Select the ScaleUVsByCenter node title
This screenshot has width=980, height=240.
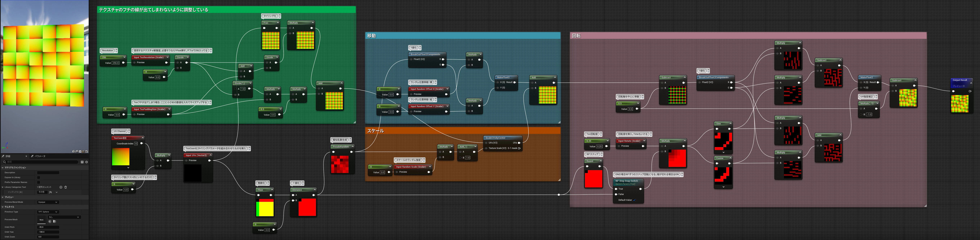495,138
